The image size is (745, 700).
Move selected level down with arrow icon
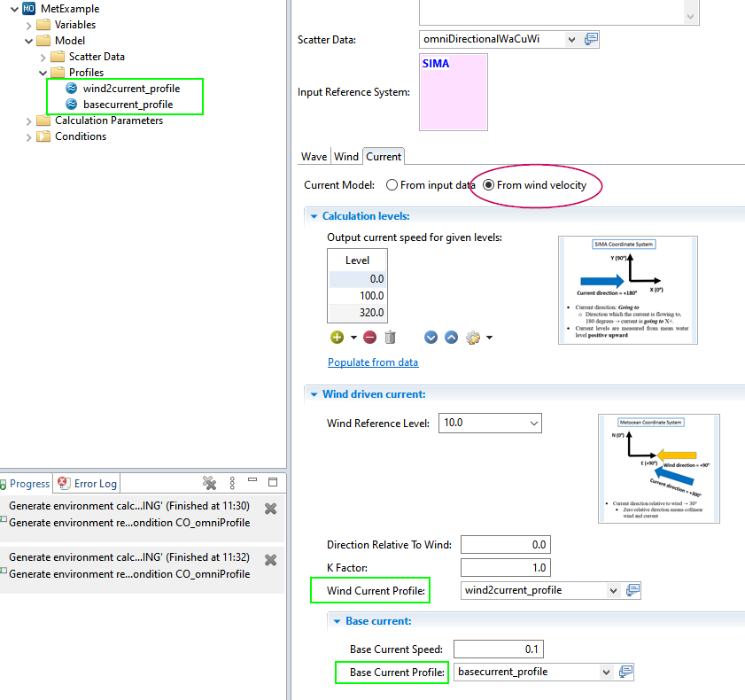[431, 338]
